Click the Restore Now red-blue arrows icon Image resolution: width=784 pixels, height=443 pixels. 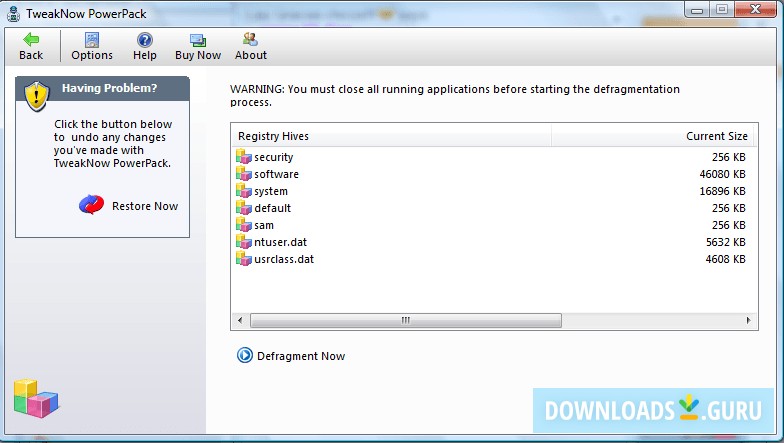point(92,205)
